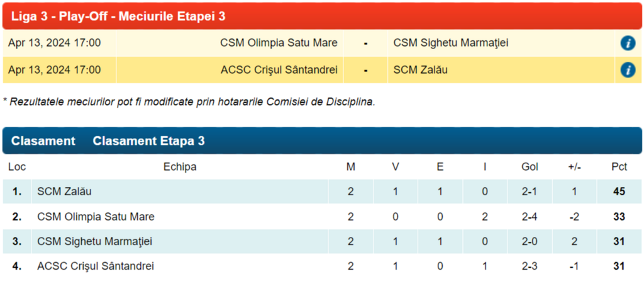Click the Loc column header
This screenshot has width=644, height=286.
16,167
